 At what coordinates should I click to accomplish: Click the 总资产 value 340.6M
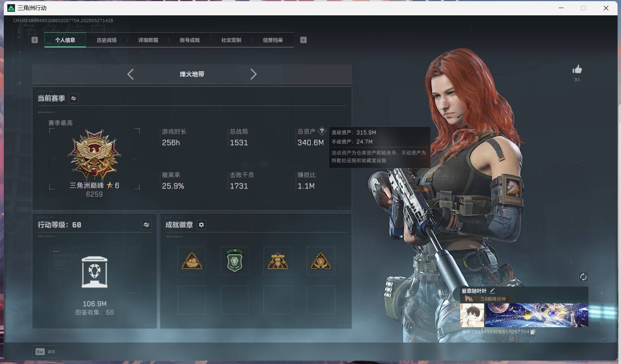pos(311,143)
